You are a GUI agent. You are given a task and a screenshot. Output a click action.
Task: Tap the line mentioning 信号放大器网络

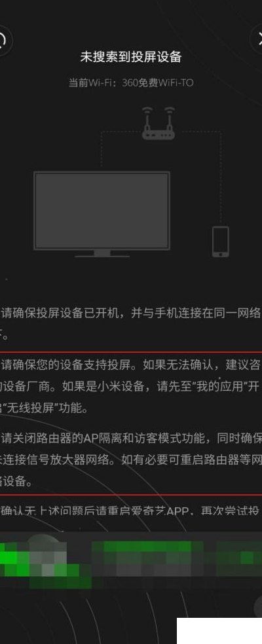[x=131, y=460]
